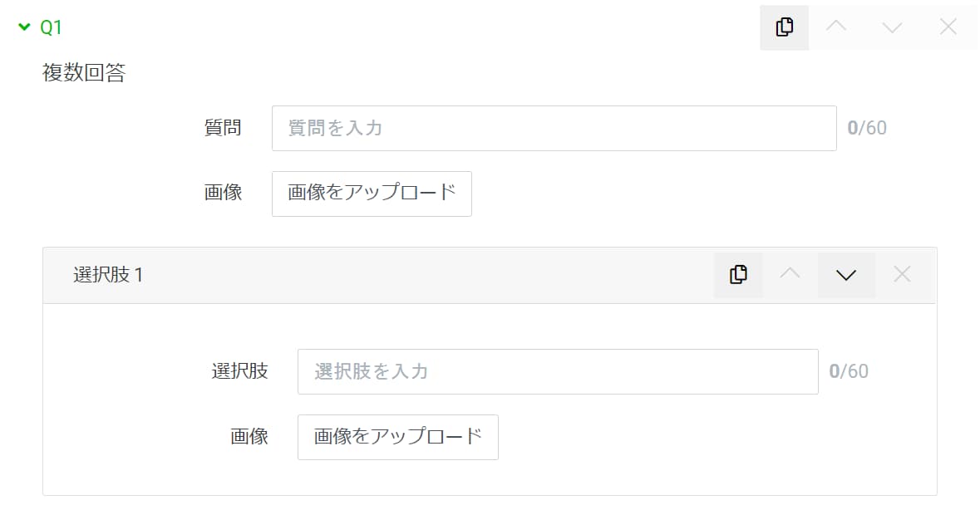Move 選択肢 1 up with arrow icon

pos(790,274)
